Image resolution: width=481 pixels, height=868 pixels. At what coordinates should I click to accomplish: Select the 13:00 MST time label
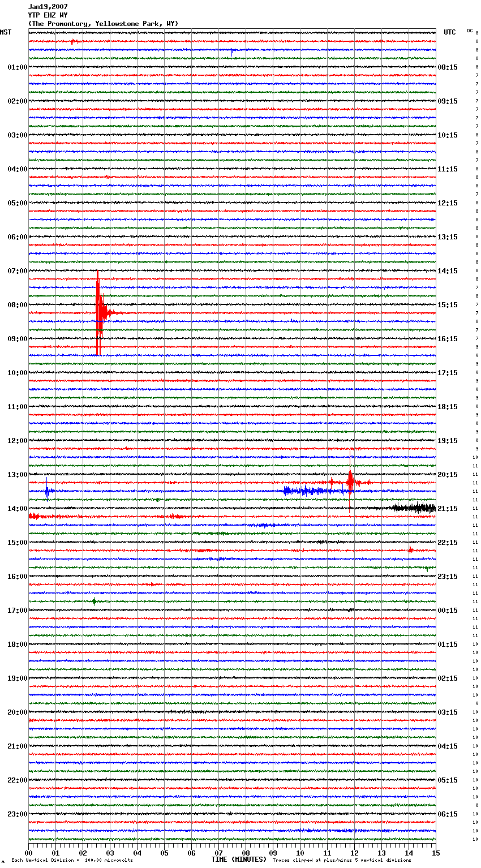(x=17, y=475)
